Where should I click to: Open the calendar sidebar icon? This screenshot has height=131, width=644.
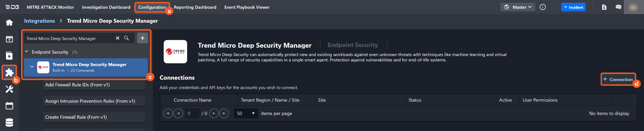pos(9,106)
